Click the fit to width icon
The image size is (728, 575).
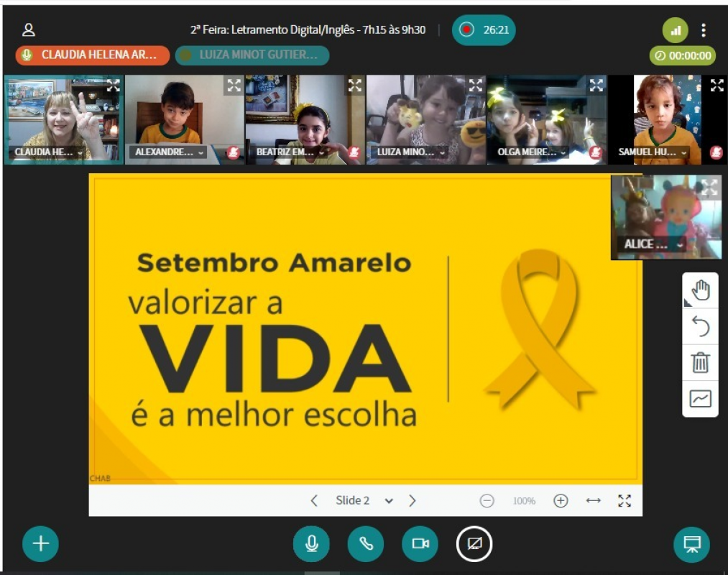click(x=593, y=501)
